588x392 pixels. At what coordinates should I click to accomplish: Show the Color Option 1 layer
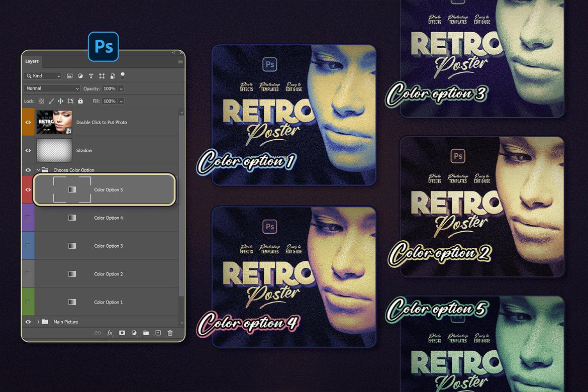(28, 302)
